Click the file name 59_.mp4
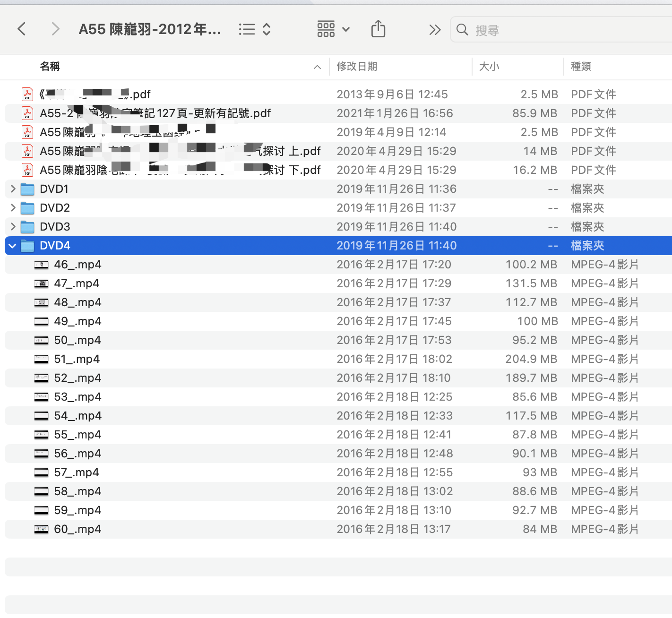 click(x=78, y=510)
